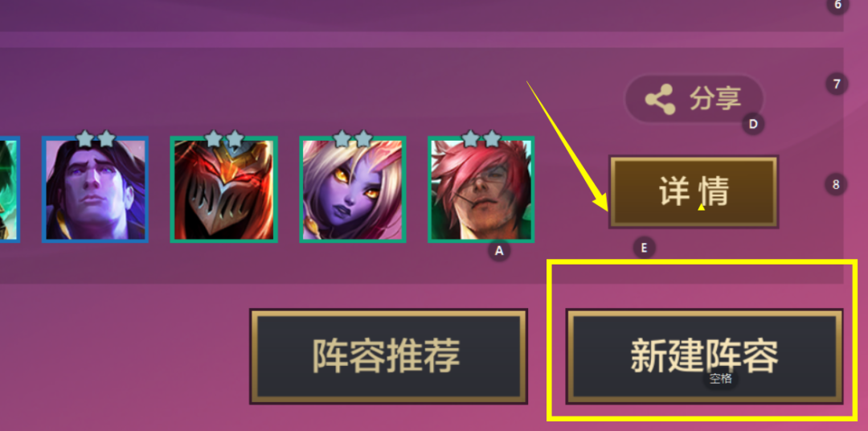Viewport: 868px width, 431px height.
Task: Click stars above the dark-haired champion
Action: (x=95, y=138)
